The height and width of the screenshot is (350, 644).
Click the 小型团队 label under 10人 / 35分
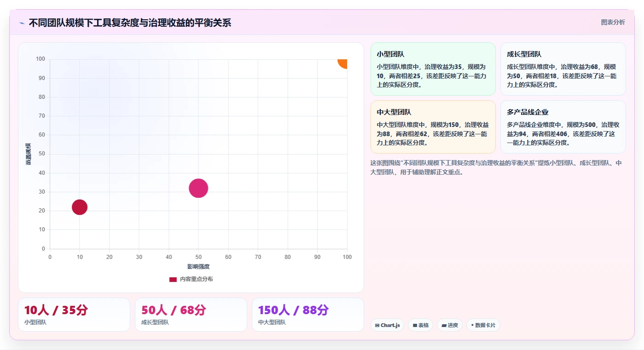(35, 322)
